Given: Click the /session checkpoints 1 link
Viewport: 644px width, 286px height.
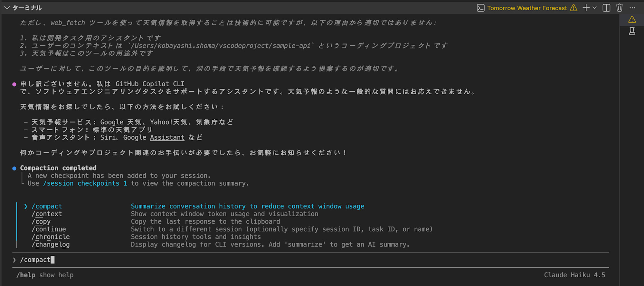Looking at the screenshot, I should pyautogui.click(x=85, y=183).
